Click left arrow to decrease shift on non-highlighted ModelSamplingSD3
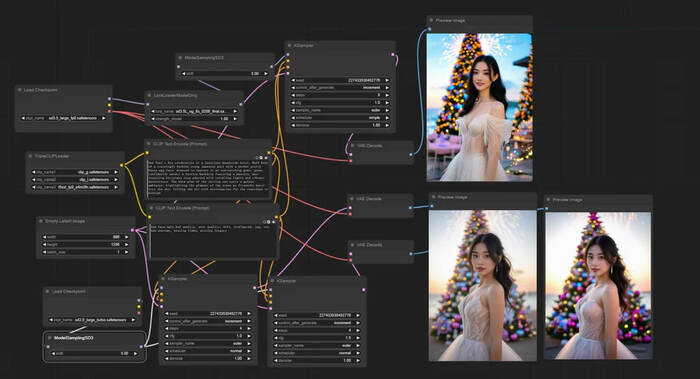The image size is (700, 379). pos(183,74)
